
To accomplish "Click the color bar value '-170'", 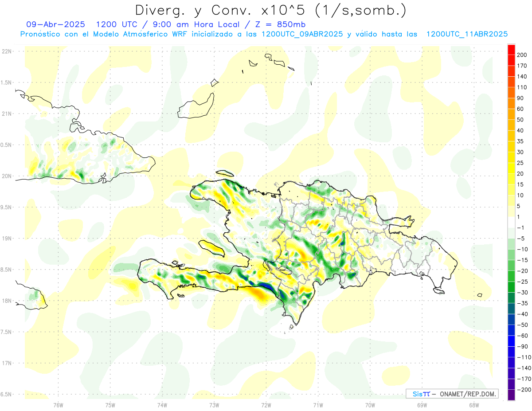I will 524,380.
